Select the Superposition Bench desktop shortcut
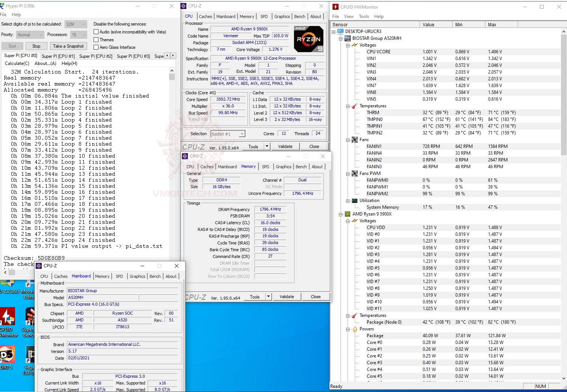This screenshot has height=392, width=567. (29, 322)
